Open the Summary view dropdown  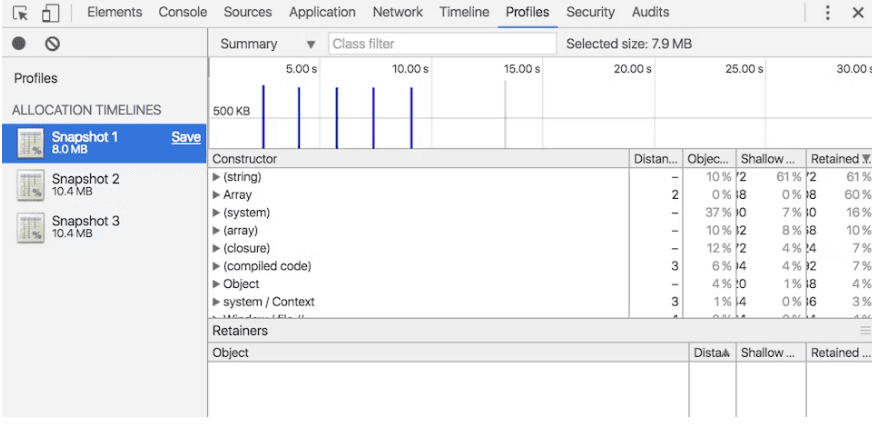click(267, 44)
